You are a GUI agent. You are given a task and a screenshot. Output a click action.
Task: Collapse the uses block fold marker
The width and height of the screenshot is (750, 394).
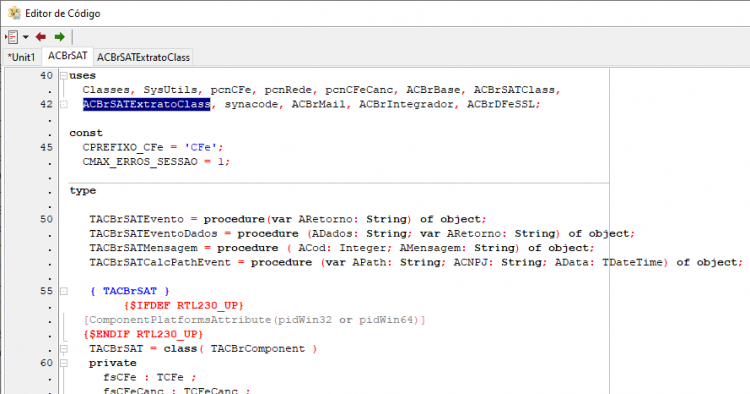tap(64, 76)
